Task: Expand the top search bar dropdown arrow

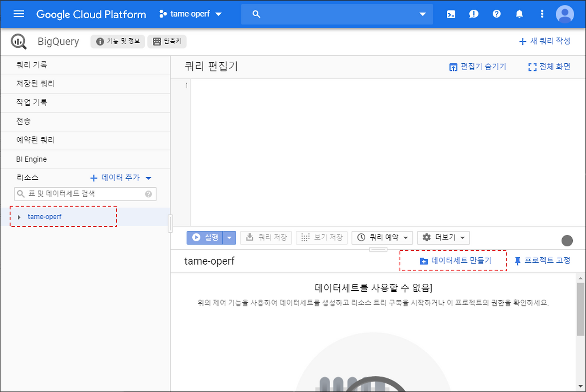Action: [x=422, y=14]
